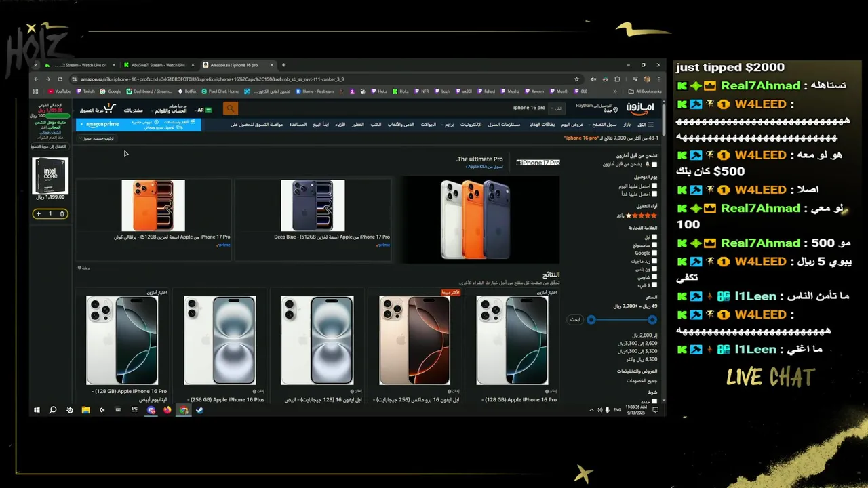Open the Chrome profile avatar
The width and height of the screenshot is (868, 488).
pos(647,79)
